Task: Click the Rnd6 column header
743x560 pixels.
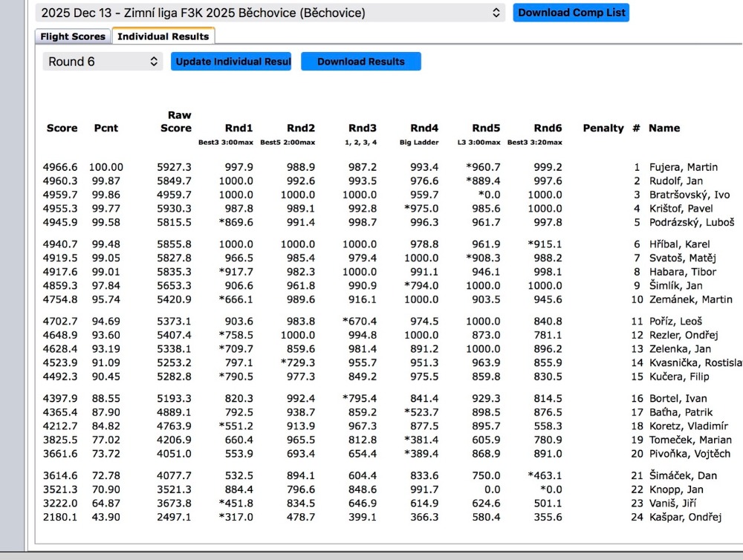Action: [548, 128]
